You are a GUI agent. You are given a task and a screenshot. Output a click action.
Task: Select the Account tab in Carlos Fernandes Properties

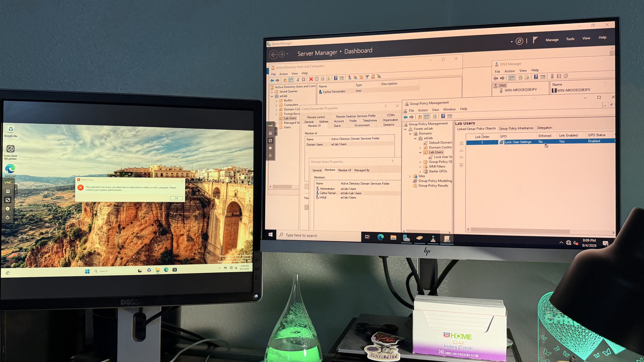[339, 121]
